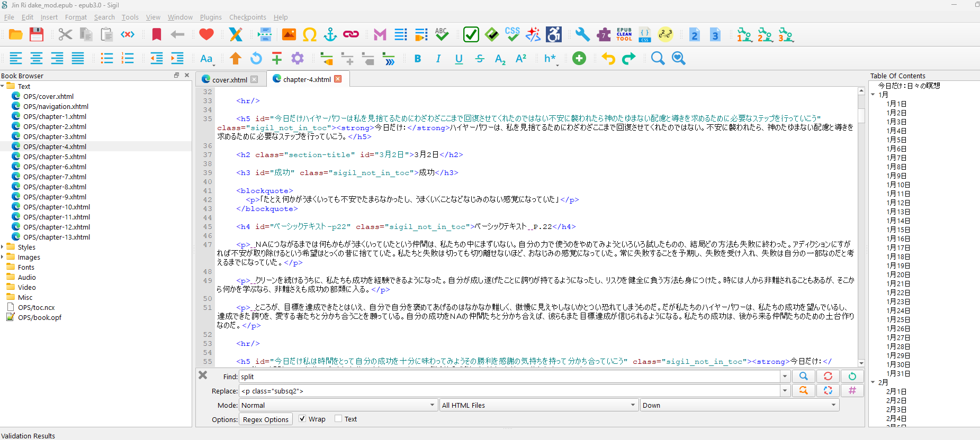Screen dimensions: 980x440
Task: Click the Insert Link chain icon
Action: (351, 35)
